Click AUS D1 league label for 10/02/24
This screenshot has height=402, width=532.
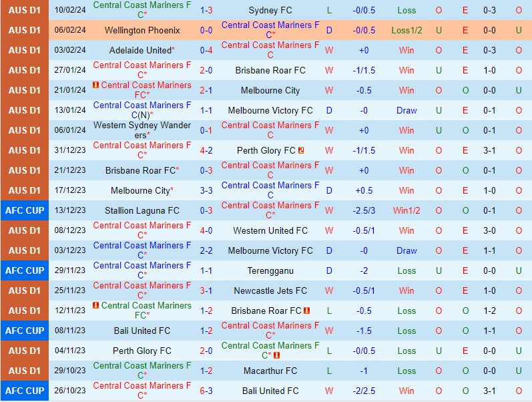coord(25,10)
